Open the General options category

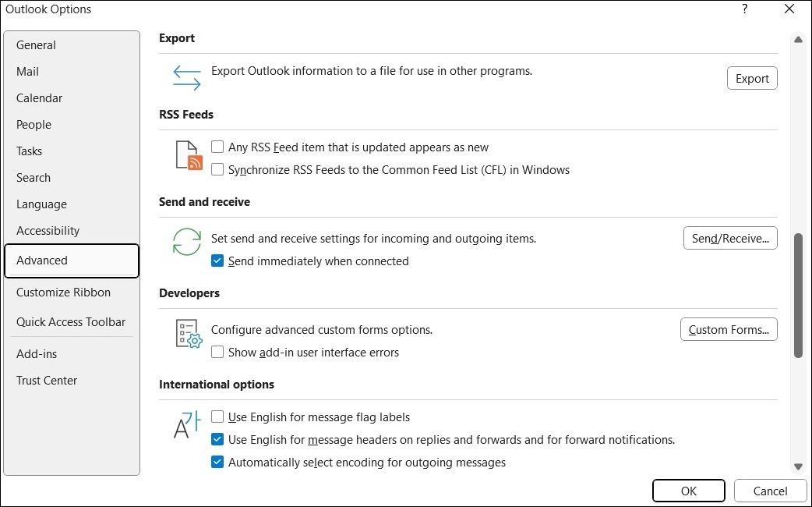[72, 45]
